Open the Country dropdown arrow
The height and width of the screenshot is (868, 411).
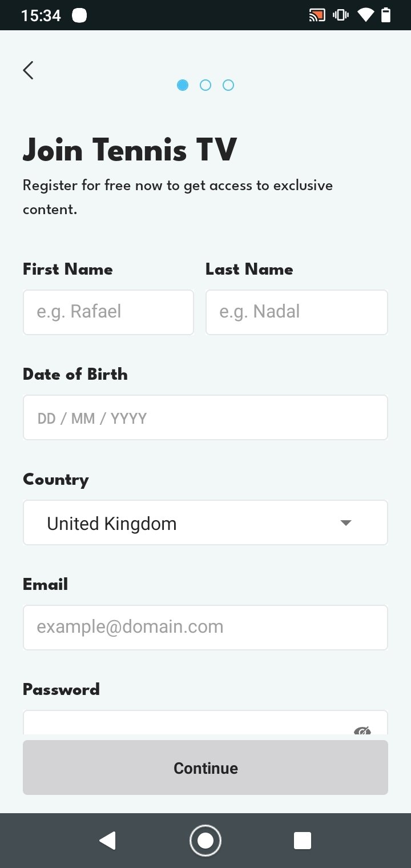pyautogui.click(x=345, y=523)
